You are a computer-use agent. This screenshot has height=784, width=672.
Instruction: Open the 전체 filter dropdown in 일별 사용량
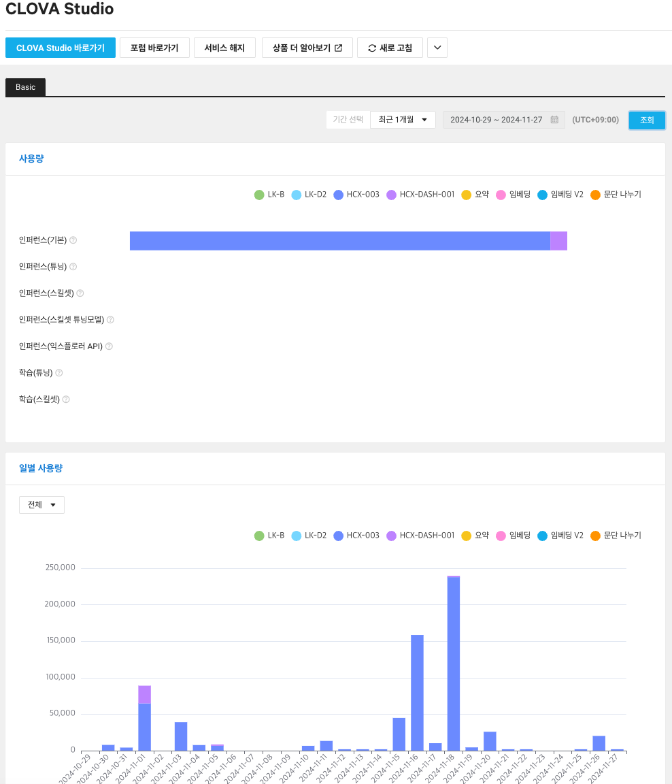41,504
